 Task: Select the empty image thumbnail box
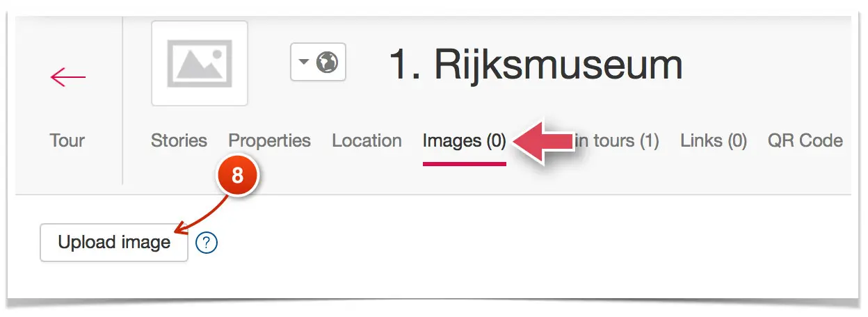click(200, 63)
